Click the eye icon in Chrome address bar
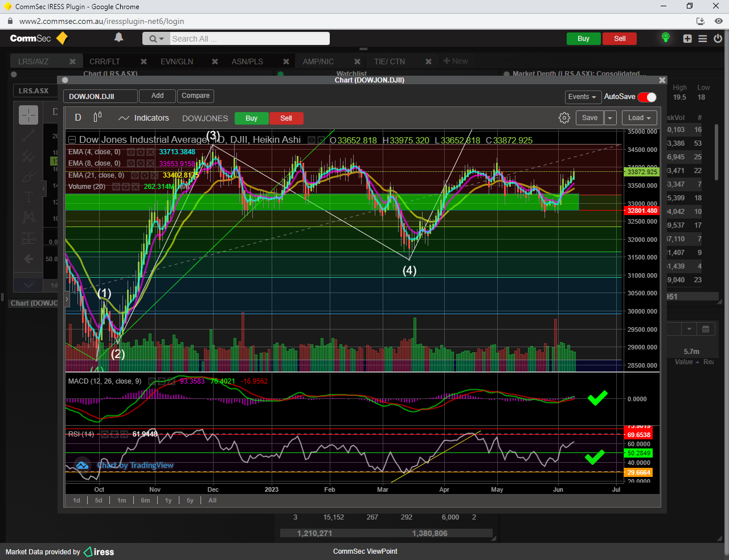729x560 pixels. (x=719, y=21)
